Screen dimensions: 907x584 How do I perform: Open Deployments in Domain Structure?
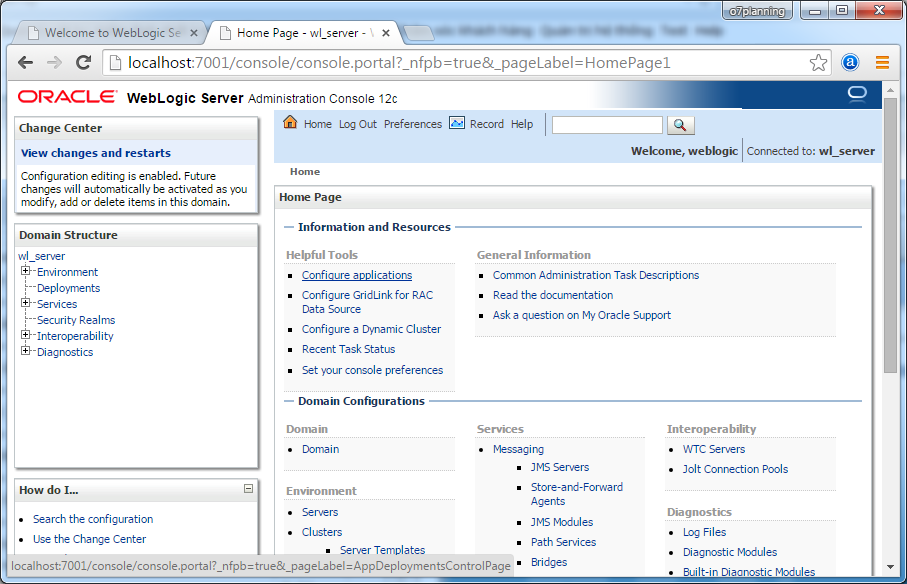(x=68, y=288)
